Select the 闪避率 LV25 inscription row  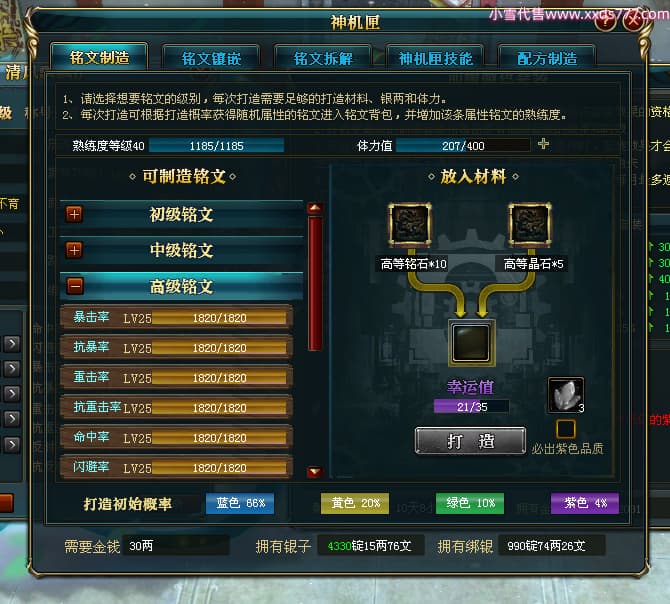click(177, 467)
